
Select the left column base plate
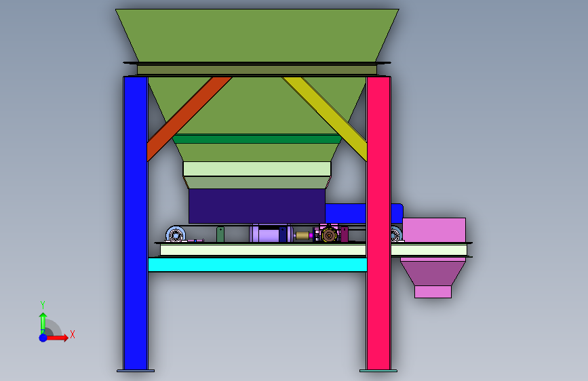coord(136,371)
